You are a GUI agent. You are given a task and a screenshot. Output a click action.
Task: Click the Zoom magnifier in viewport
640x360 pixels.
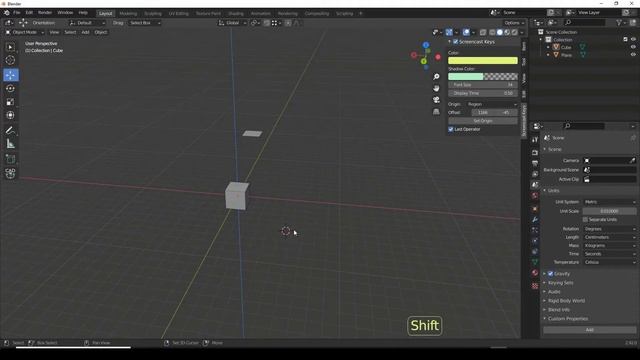436,77
